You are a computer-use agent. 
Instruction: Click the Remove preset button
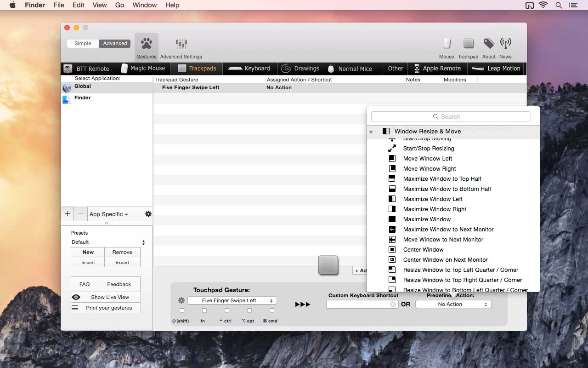[x=122, y=252]
